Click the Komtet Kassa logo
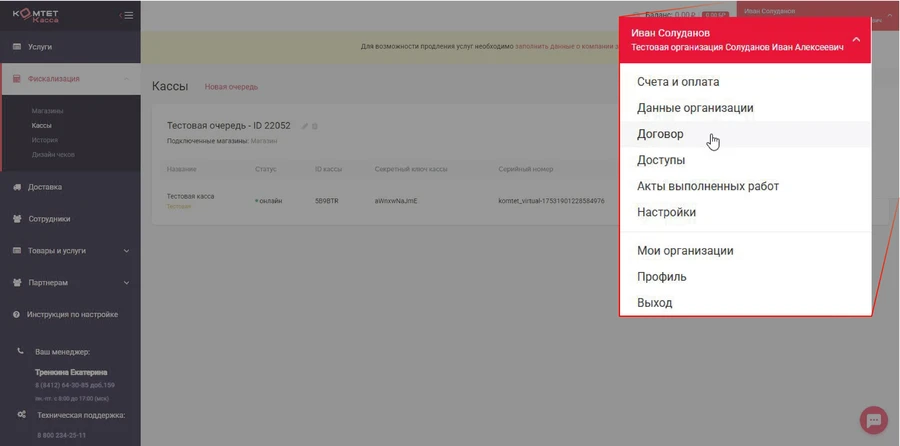This screenshot has height=446, width=900. pos(36,15)
